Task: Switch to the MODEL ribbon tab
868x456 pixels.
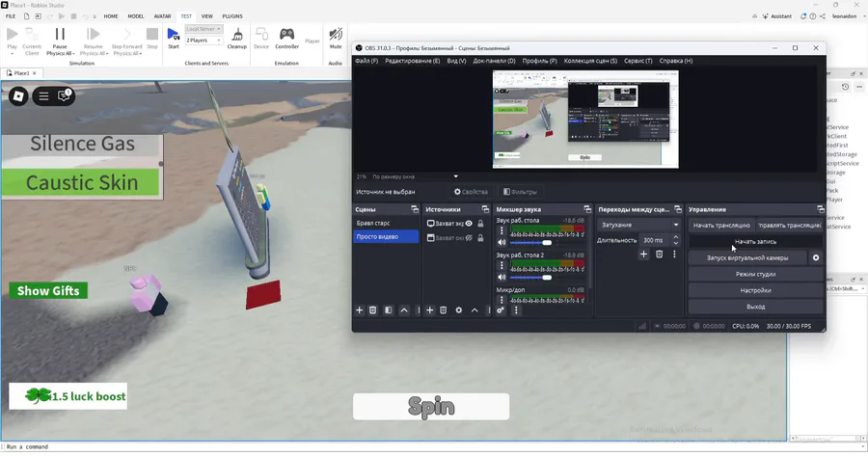Action: point(136,16)
